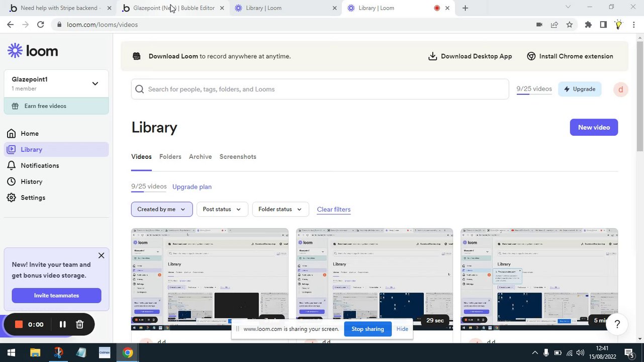
Task: Click the Upgrade plan link
Action: coord(192,187)
